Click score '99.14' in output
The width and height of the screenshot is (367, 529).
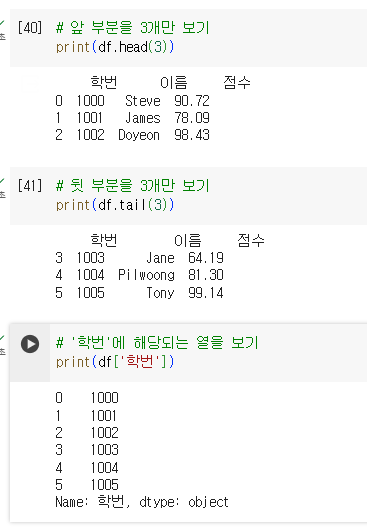click(x=206, y=293)
